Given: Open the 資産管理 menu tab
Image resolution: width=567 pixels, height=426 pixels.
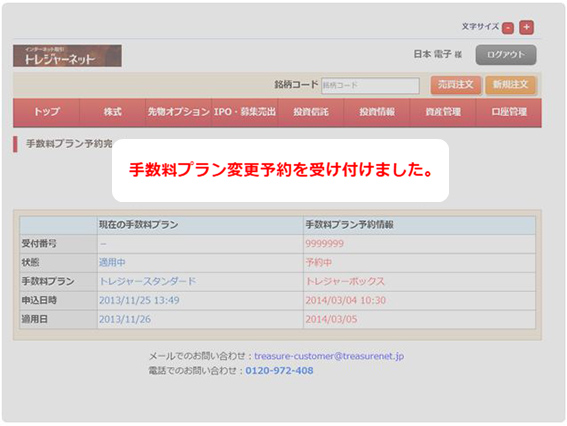Looking at the screenshot, I should [443, 112].
